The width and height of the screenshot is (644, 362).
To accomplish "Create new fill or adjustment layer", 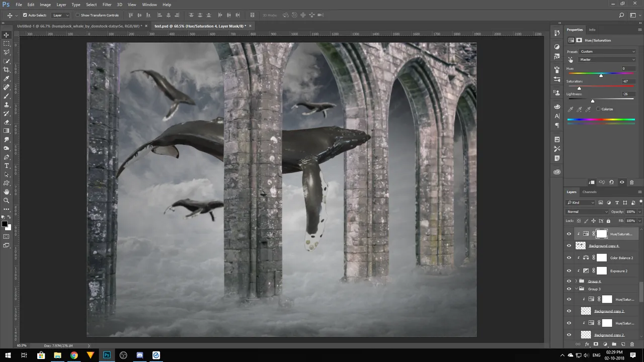I will click(605, 344).
